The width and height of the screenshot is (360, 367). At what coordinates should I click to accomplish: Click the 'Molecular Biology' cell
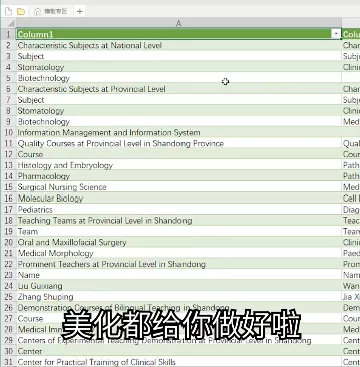coord(179,199)
